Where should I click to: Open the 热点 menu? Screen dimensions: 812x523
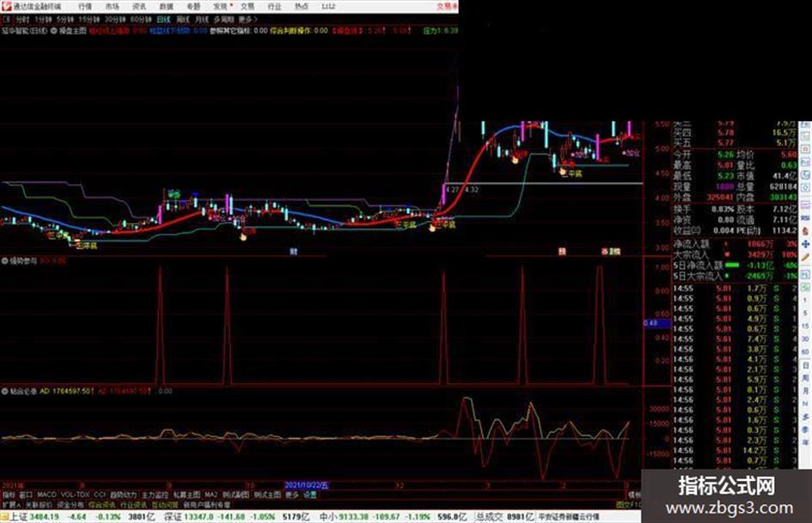click(x=301, y=6)
